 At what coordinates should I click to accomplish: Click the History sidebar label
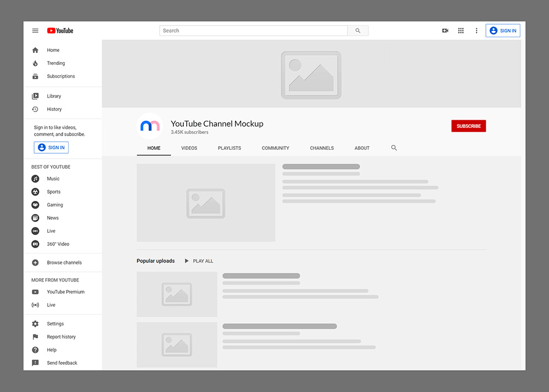pos(54,109)
